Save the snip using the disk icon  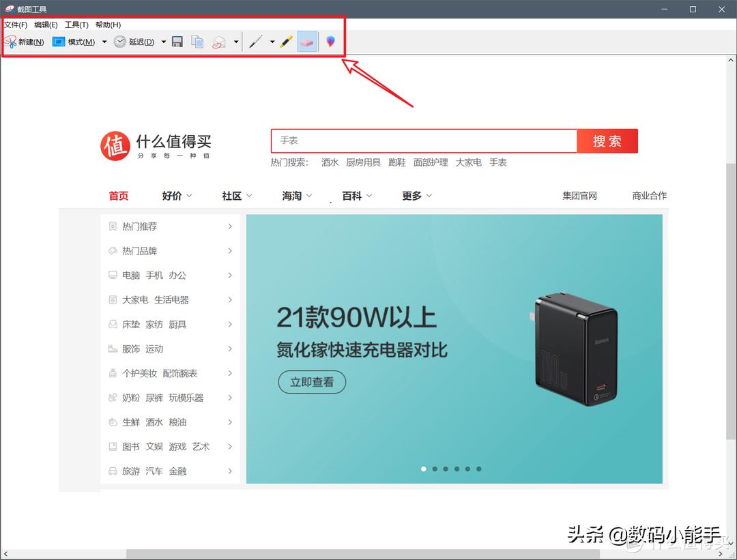(x=177, y=41)
